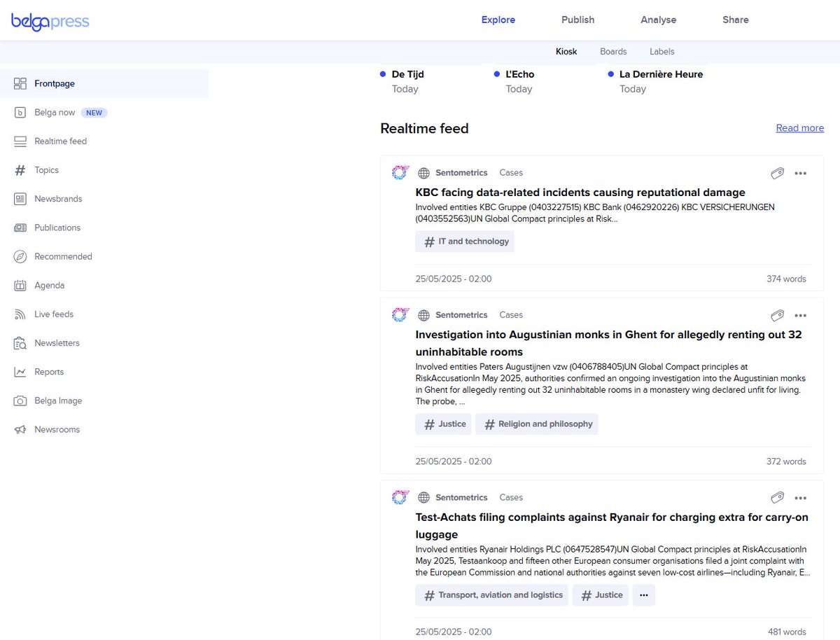Click the Reports chart icon
Image resolution: width=840 pixels, height=640 pixels.
click(20, 372)
